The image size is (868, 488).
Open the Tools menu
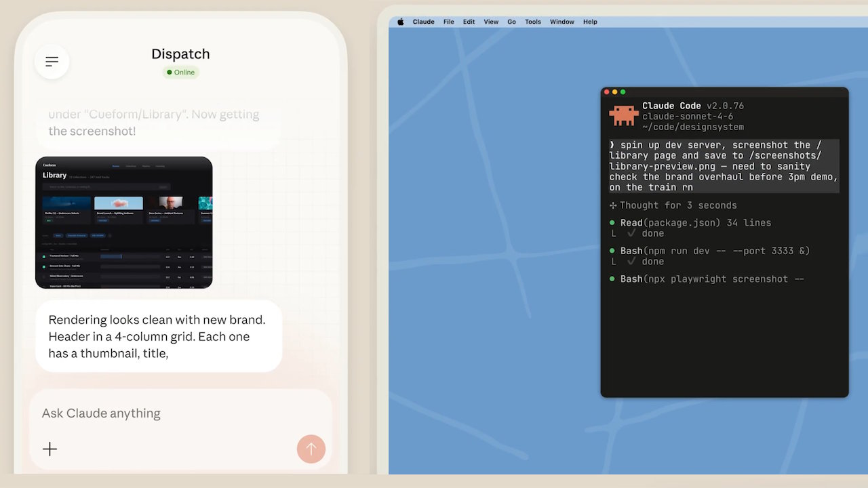click(x=533, y=22)
